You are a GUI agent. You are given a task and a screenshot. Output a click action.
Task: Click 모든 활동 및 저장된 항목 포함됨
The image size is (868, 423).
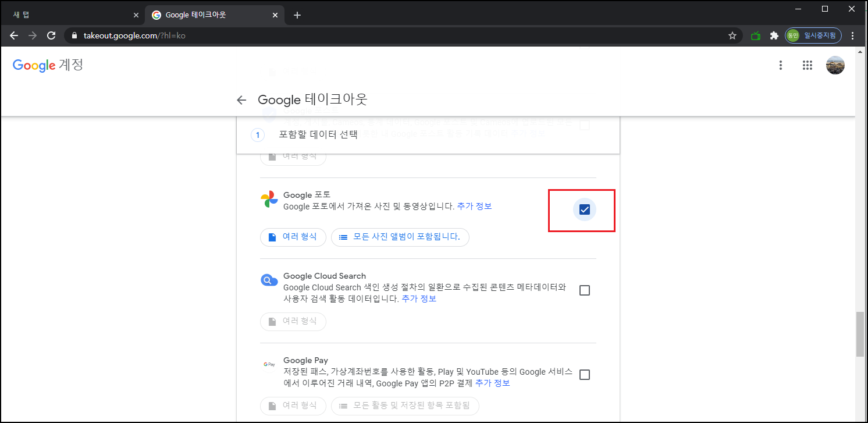405,406
